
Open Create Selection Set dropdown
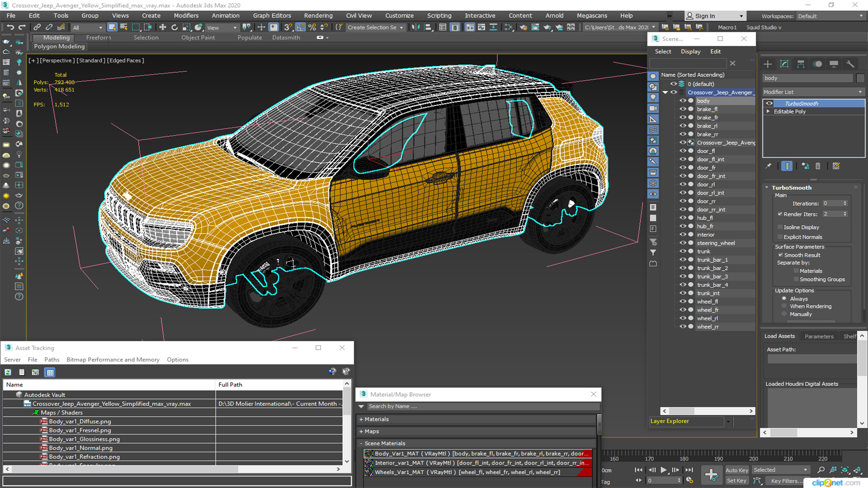tap(375, 28)
